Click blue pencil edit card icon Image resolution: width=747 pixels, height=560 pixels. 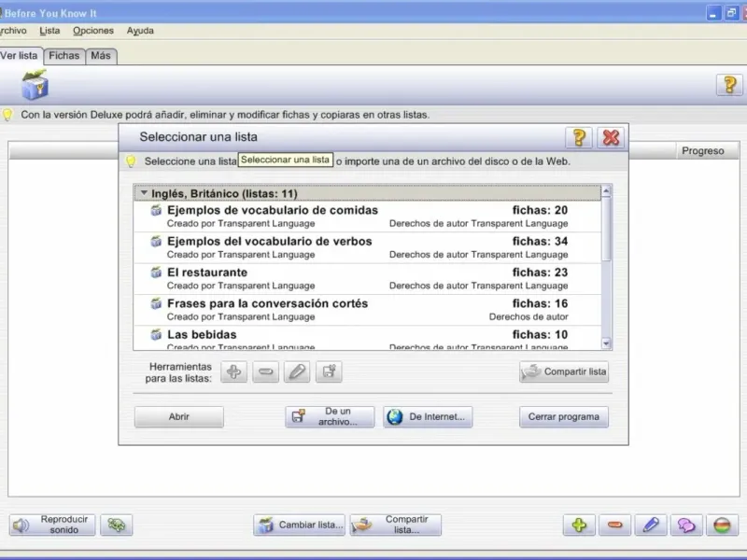(650, 525)
